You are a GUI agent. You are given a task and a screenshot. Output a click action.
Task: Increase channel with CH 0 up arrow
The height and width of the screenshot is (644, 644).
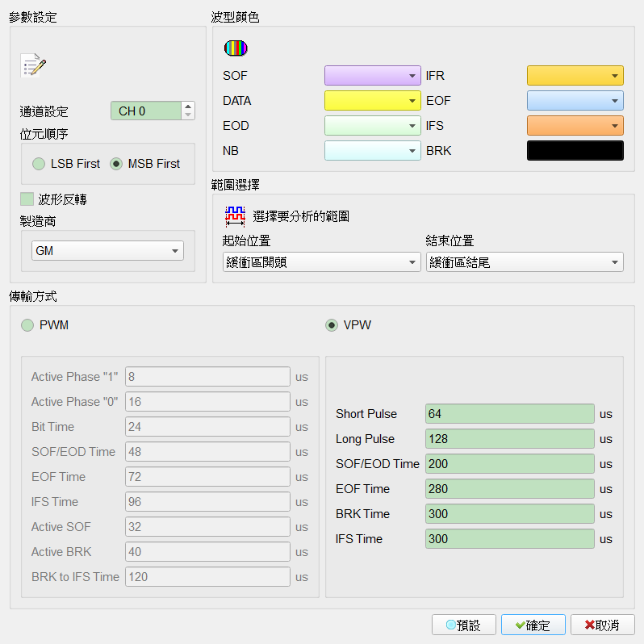tap(188, 107)
